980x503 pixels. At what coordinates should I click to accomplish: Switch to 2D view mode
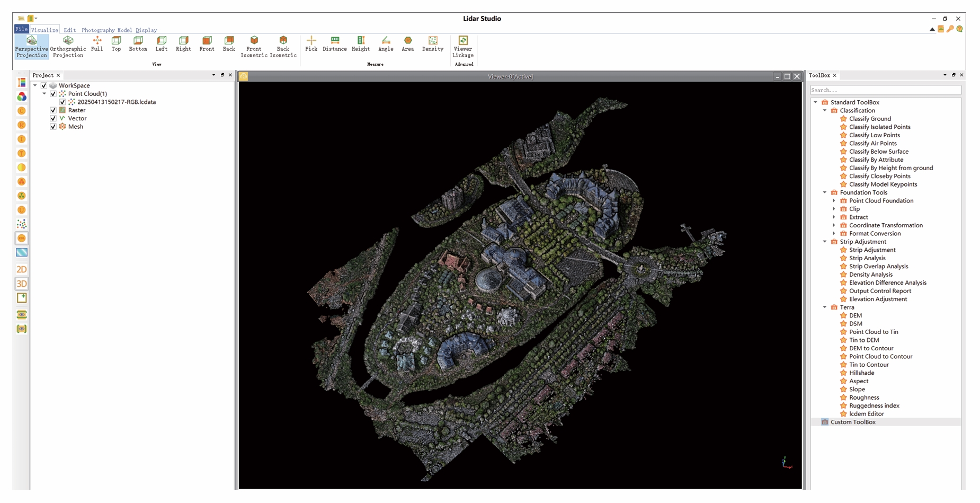click(22, 269)
